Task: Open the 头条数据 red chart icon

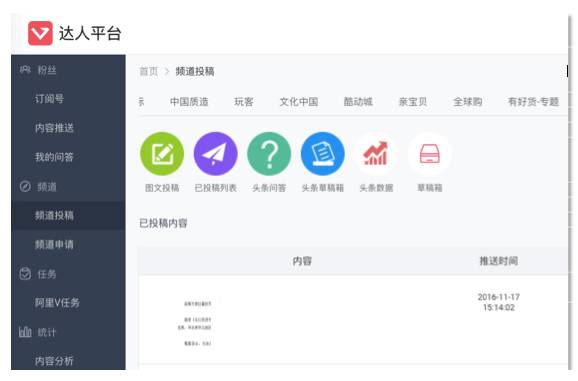Action: point(376,154)
